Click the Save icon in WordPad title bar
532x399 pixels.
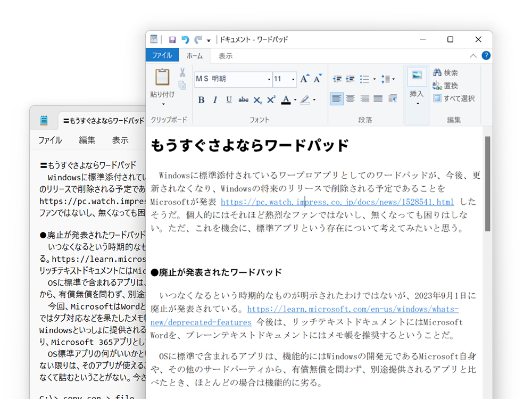click(x=172, y=40)
